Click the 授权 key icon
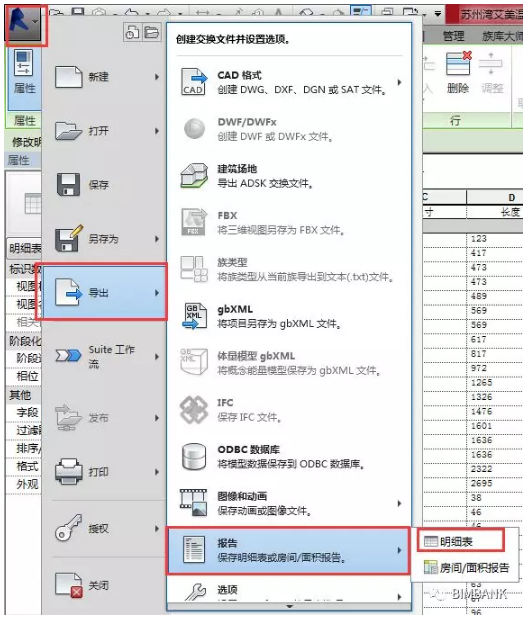 tap(69, 528)
